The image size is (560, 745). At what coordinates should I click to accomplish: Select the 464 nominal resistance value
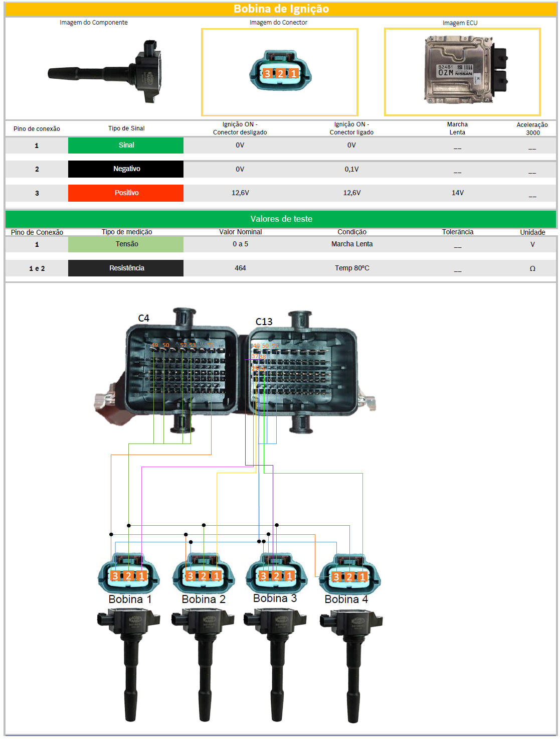pyautogui.click(x=240, y=268)
